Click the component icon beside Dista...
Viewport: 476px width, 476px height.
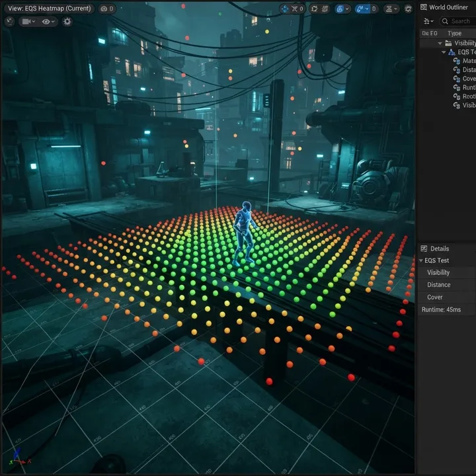click(x=457, y=70)
